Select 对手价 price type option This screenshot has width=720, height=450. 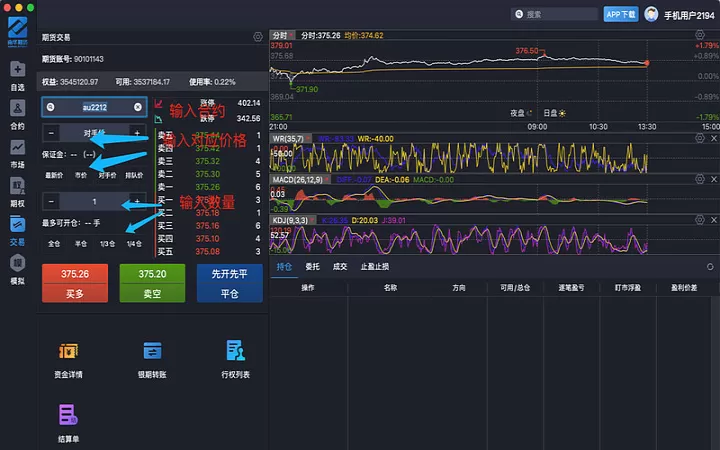click(x=107, y=175)
